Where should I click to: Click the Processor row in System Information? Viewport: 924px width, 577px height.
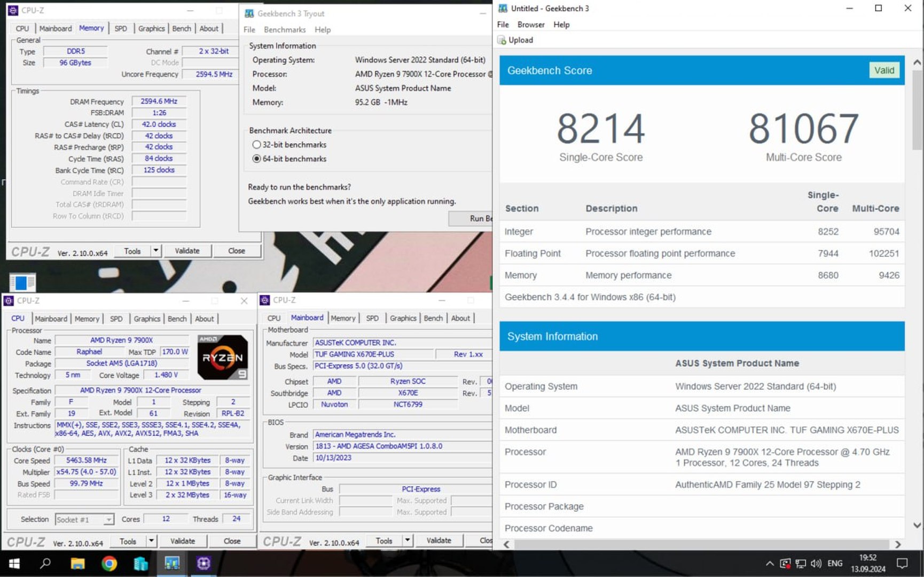702,457
